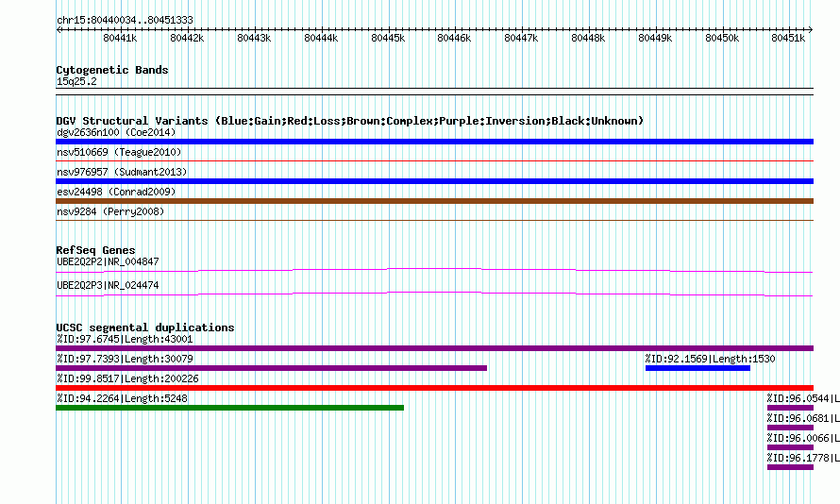The image size is (840, 504).
Task: Click the %ID:97.7393|Length:30079 label
Action: point(125,359)
